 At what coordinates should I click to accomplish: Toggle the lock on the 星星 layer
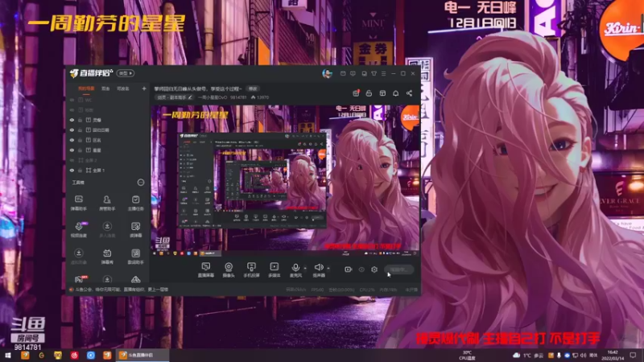pyautogui.click(x=80, y=150)
